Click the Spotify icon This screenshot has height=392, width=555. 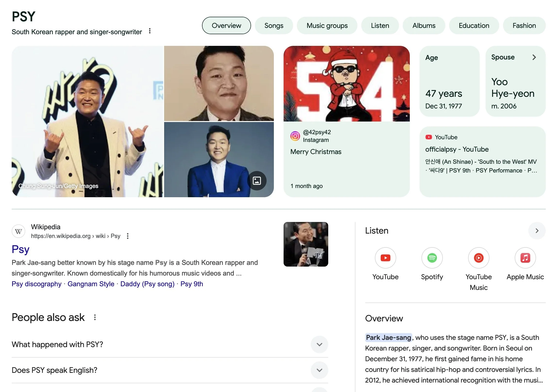(x=432, y=258)
